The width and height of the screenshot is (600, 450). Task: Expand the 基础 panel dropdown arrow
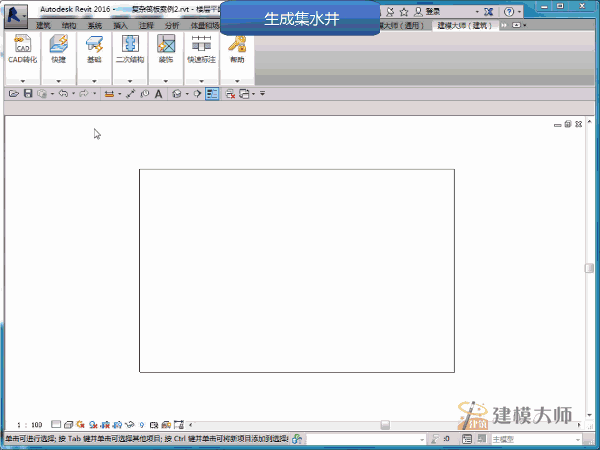pyautogui.click(x=94, y=81)
